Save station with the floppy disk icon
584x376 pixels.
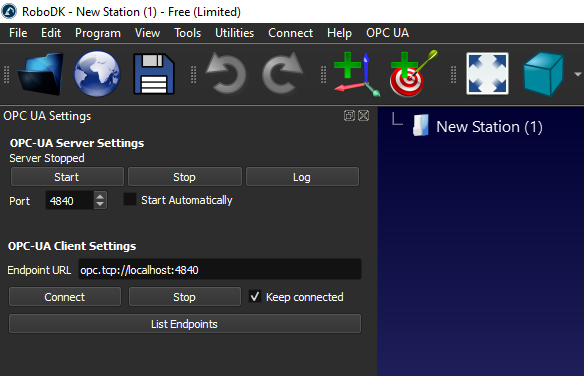(x=154, y=74)
